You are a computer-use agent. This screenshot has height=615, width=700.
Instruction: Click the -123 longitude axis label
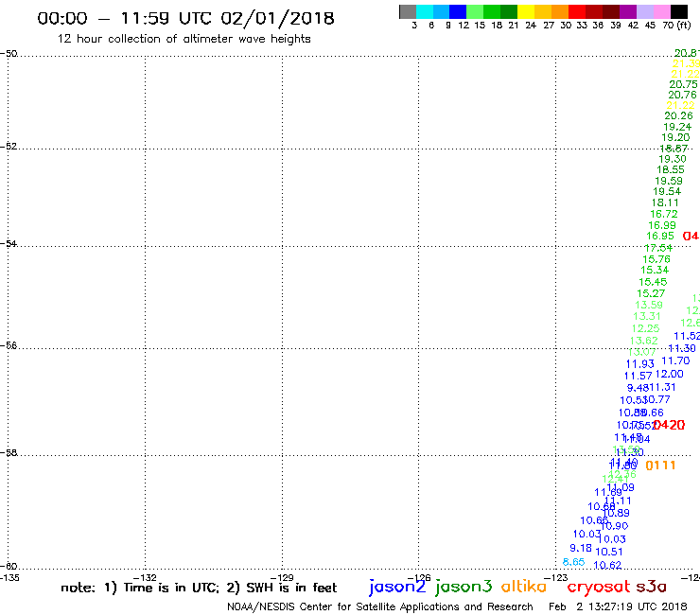(556, 578)
